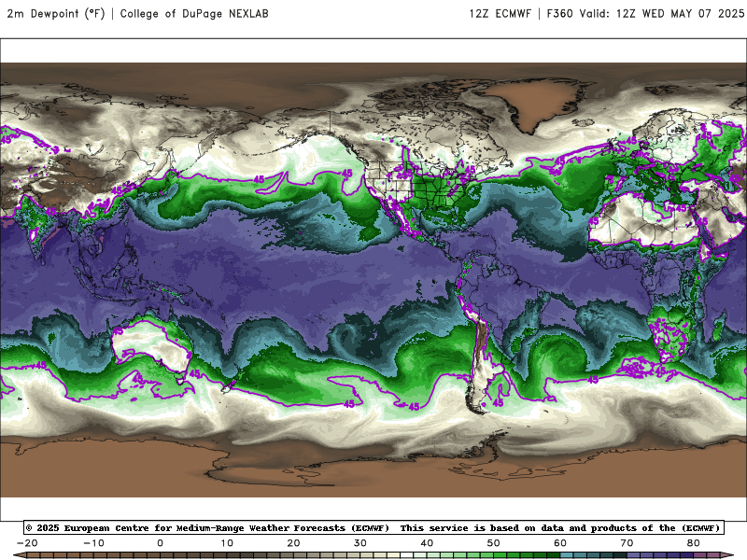Click the '2m Dewpoint (°F)' title text
The image size is (747, 560).
coord(56,13)
